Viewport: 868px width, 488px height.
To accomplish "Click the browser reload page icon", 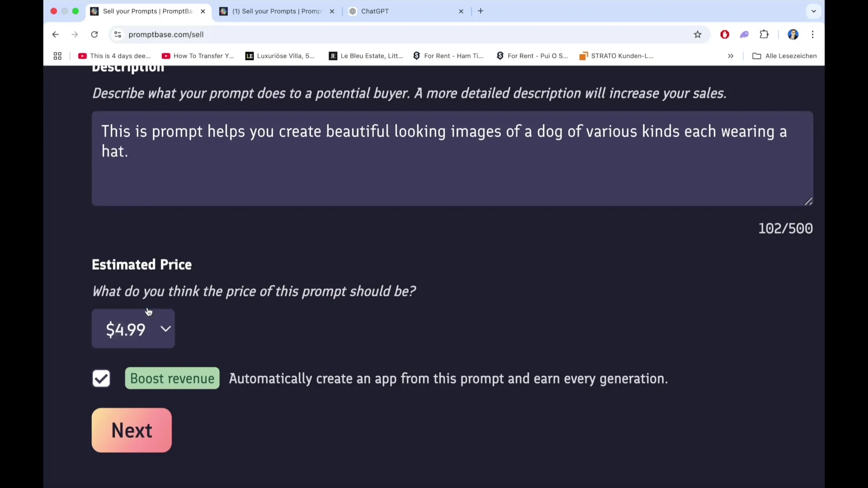I will [x=94, y=34].
